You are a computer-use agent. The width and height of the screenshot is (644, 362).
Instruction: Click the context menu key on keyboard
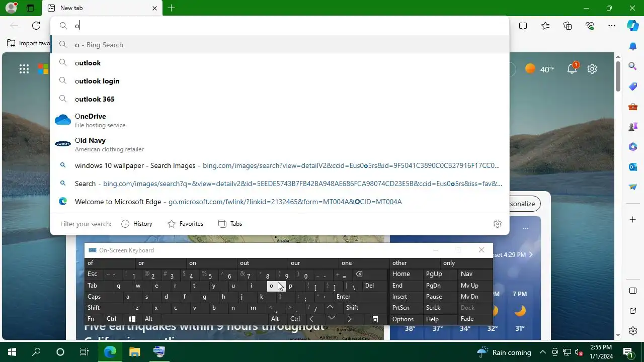(x=375, y=319)
